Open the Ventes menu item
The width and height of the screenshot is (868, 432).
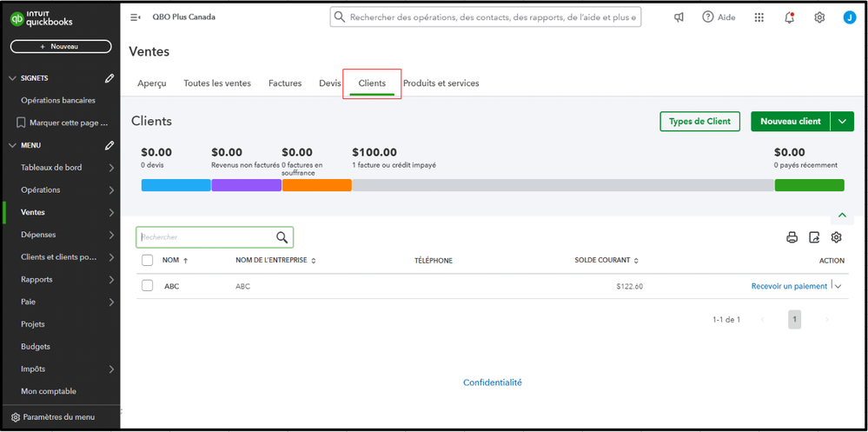[33, 212]
